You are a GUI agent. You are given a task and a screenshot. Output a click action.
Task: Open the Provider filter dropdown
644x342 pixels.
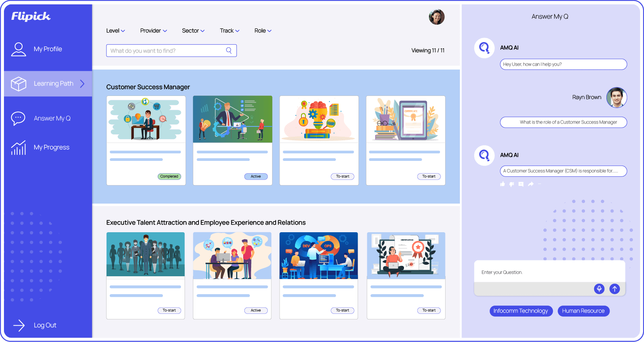tap(153, 31)
